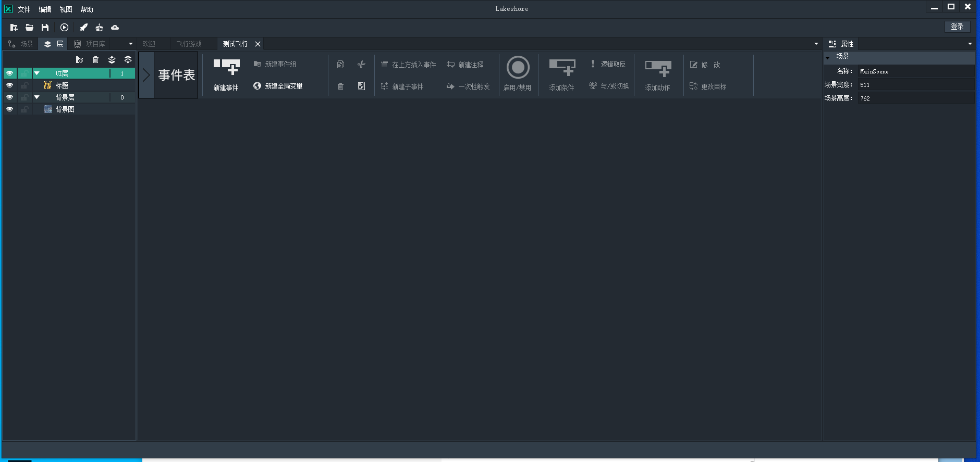Click 新建事件 large icon button
Screen dimensions: 980x462
(226, 75)
